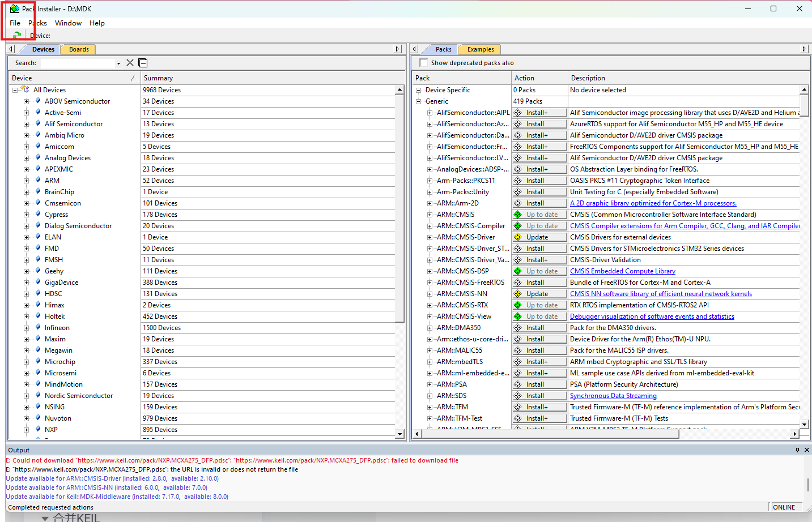812x522 pixels.
Task: Click the Infineon vendor icon
Action: click(x=38, y=327)
